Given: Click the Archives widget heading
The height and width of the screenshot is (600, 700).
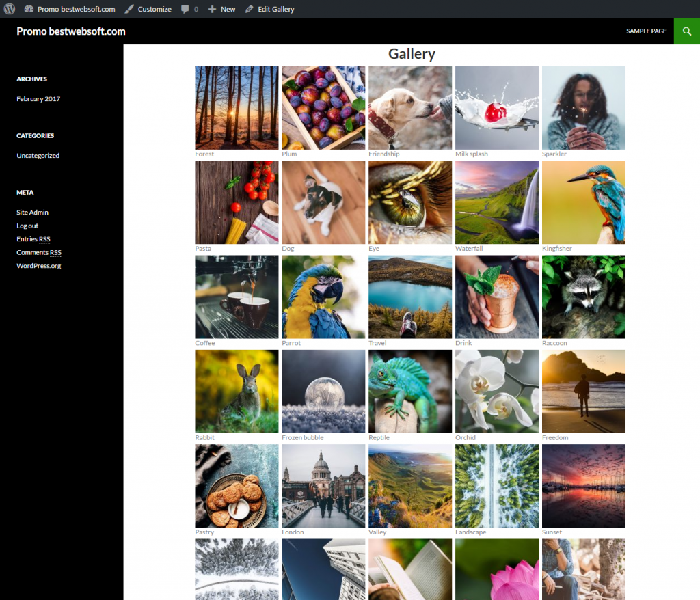Looking at the screenshot, I should click(x=31, y=79).
